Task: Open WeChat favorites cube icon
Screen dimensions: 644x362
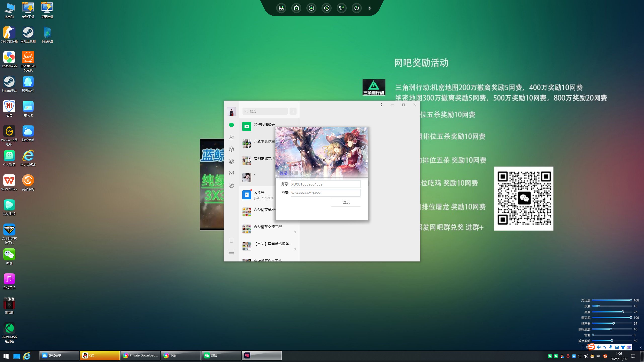Action: 231,149
